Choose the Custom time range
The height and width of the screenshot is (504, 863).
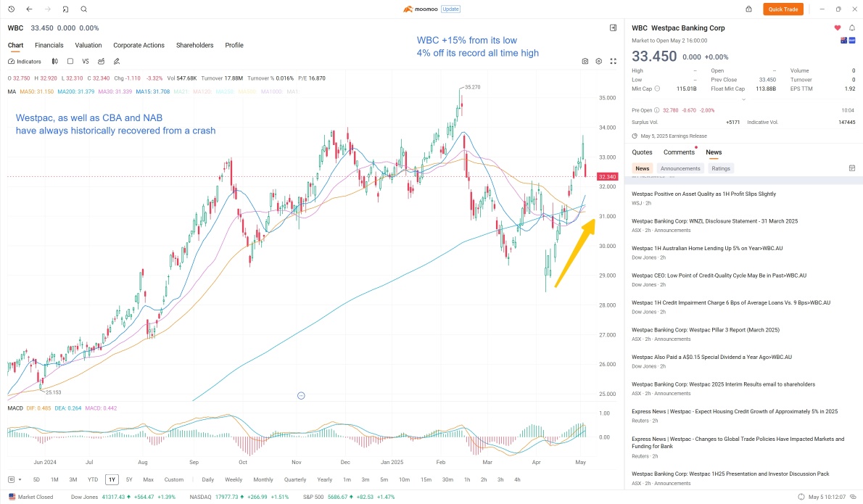pyautogui.click(x=174, y=480)
